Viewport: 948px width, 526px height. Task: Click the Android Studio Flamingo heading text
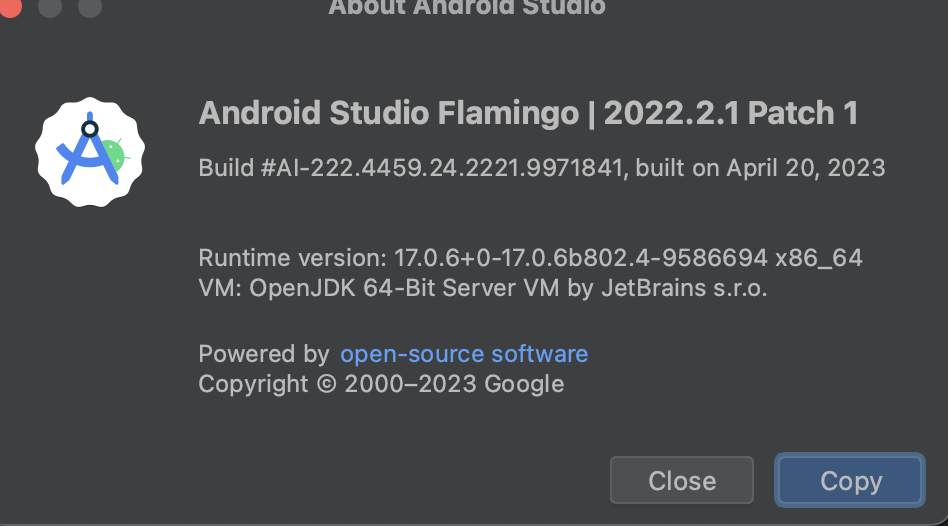pos(389,113)
